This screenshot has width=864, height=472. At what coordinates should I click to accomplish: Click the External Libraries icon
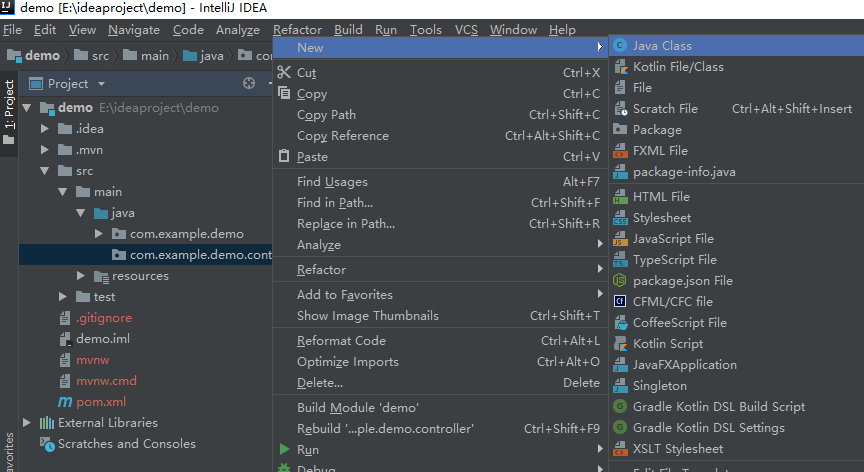coord(47,422)
